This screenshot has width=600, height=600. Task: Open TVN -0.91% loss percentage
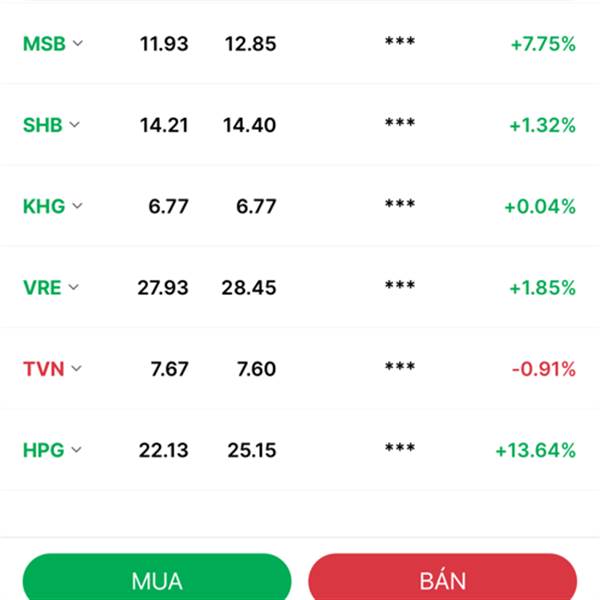(544, 369)
